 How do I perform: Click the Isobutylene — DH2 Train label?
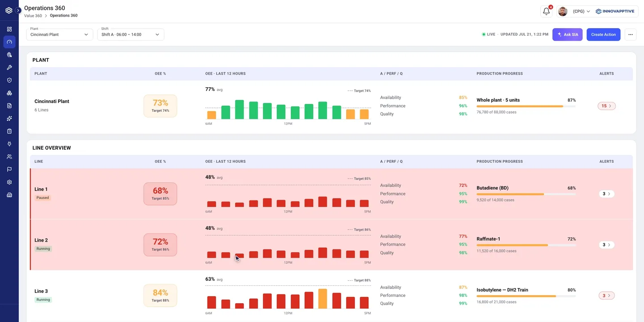(x=502, y=290)
